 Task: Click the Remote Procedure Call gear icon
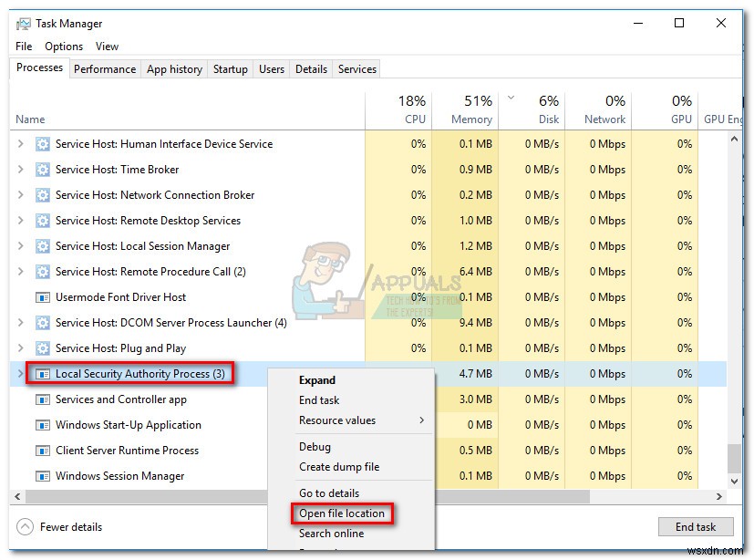click(x=43, y=272)
